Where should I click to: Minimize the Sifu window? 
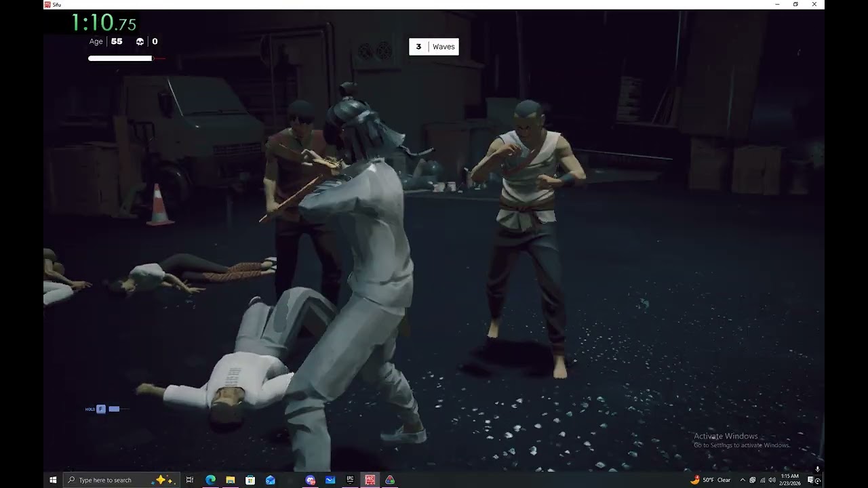click(x=777, y=4)
